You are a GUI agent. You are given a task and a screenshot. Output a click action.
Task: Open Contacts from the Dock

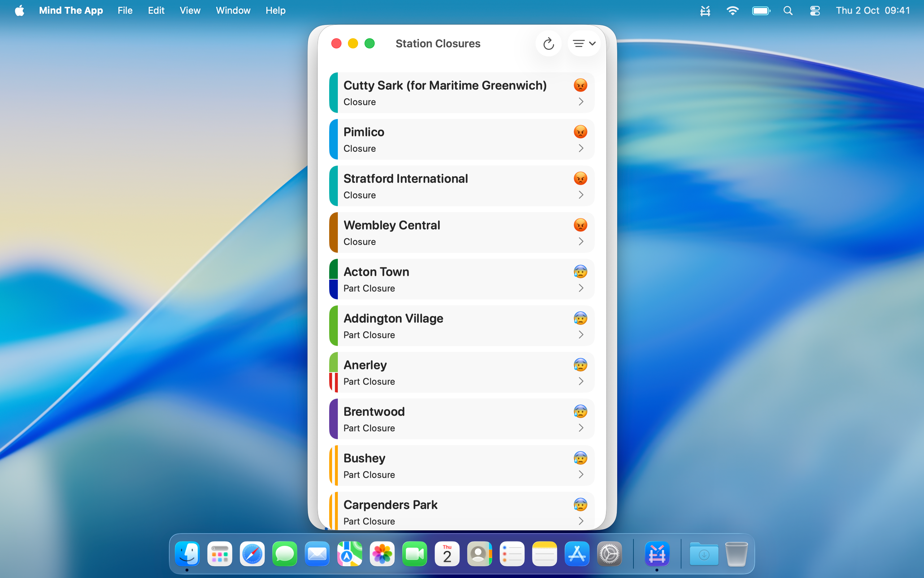[x=479, y=553]
